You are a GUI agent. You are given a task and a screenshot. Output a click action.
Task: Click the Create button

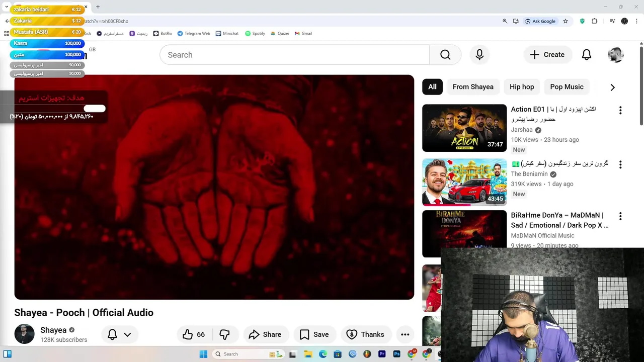point(547,55)
